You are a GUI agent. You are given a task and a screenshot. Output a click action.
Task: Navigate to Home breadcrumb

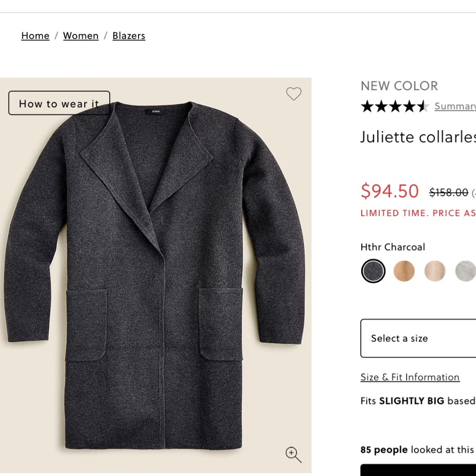click(x=35, y=35)
